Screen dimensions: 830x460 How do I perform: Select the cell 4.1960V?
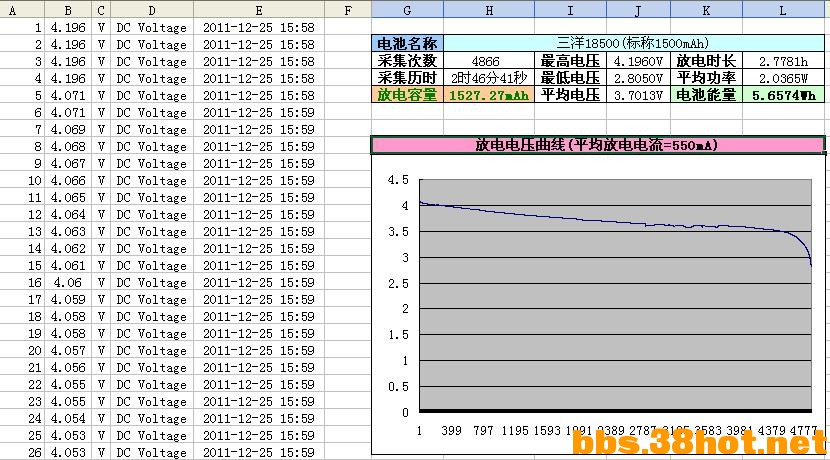[x=638, y=61]
